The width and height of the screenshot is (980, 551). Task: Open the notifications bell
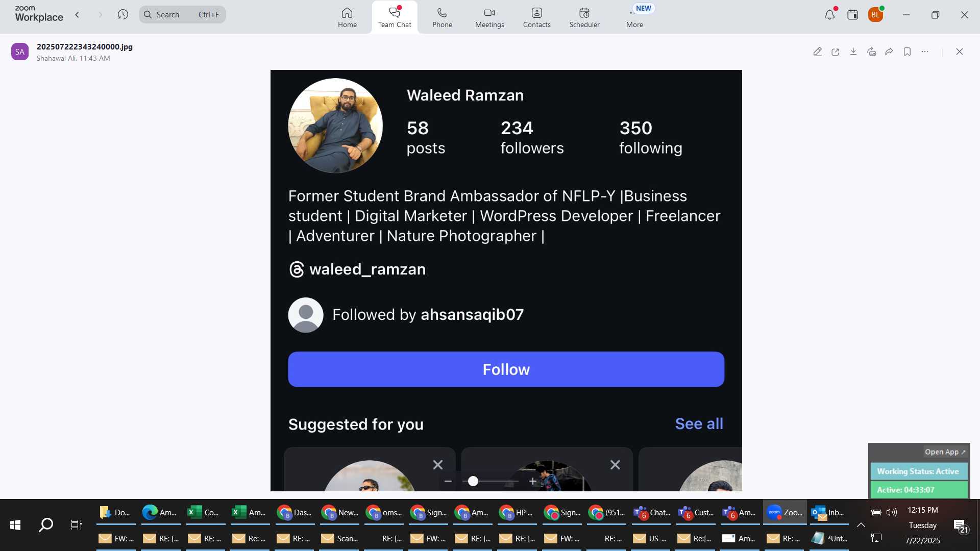(830, 15)
